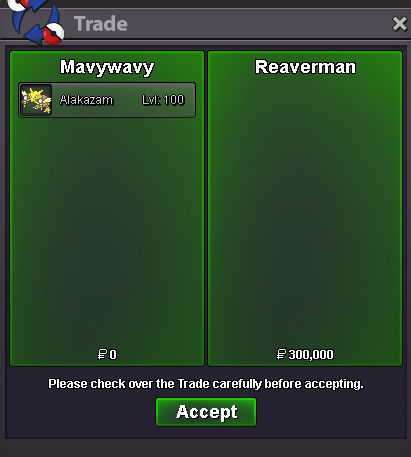
Task: Click the Accept trade button
Action: click(206, 412)
